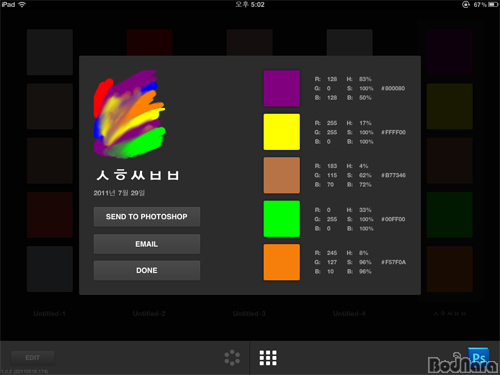This screenshot has height=375, width=500.
Task: Click hex value #F57F0A
Action: (393, 262)
